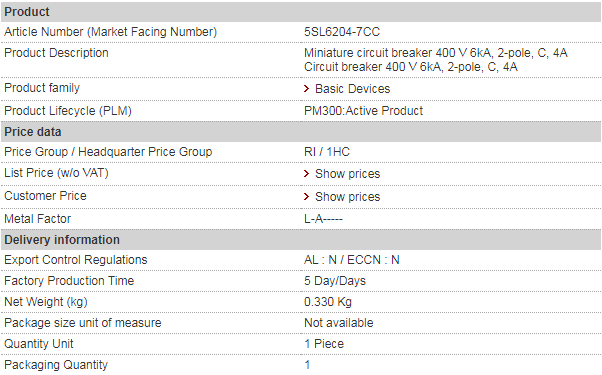Click the red arrow beside Basic Devices
Image resolution: width=602 pixels, height=375 pixels.
coord(306,89)
